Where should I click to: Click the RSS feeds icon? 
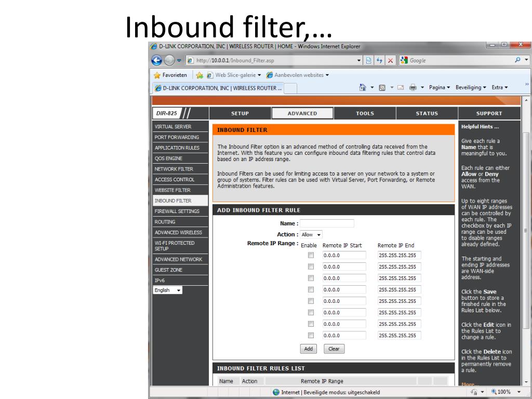382,87
